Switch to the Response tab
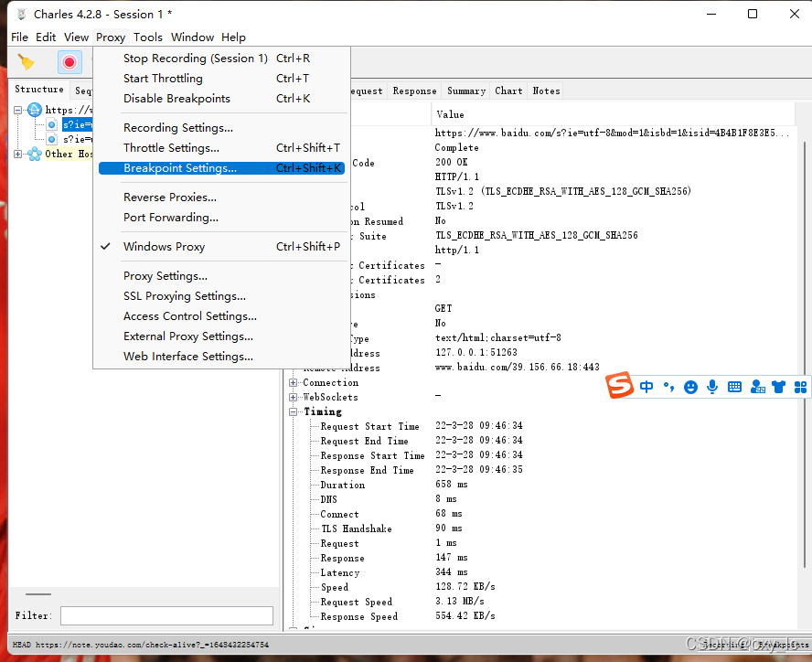812x662 pixels. [414, 91]
